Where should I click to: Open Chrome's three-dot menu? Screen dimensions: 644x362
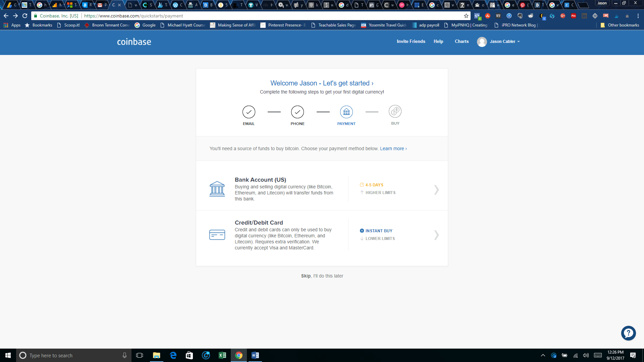[x=638, y=16]
